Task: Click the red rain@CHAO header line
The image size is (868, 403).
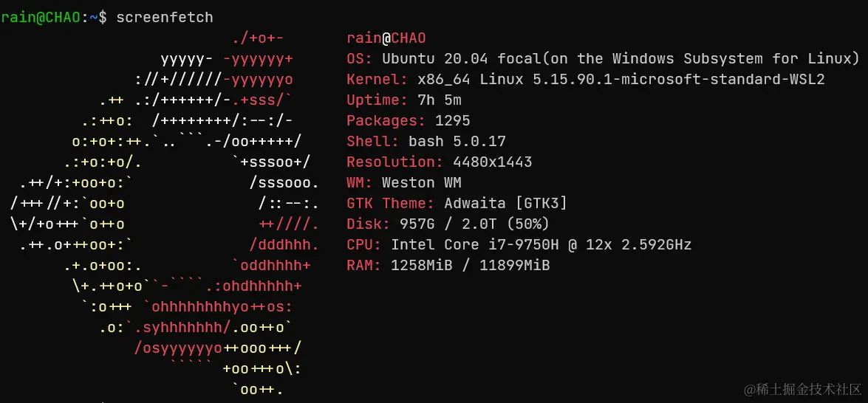Action: (x=386, y=38)
